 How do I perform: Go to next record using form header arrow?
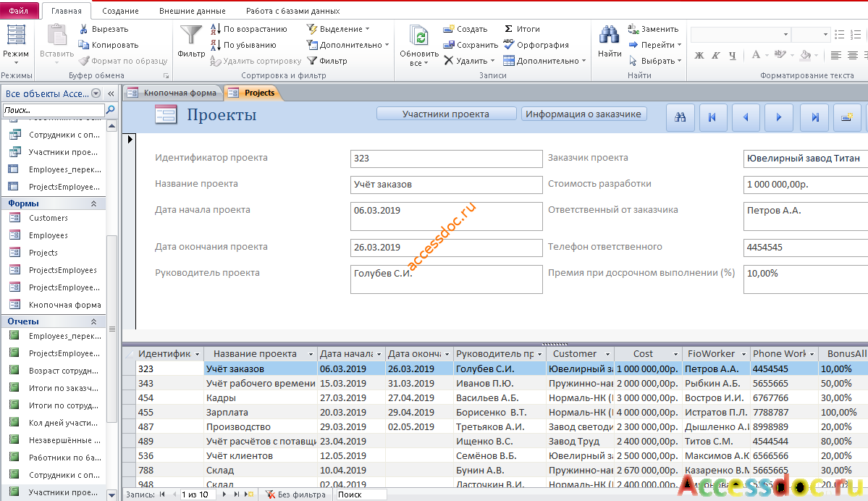click(779, 117)
